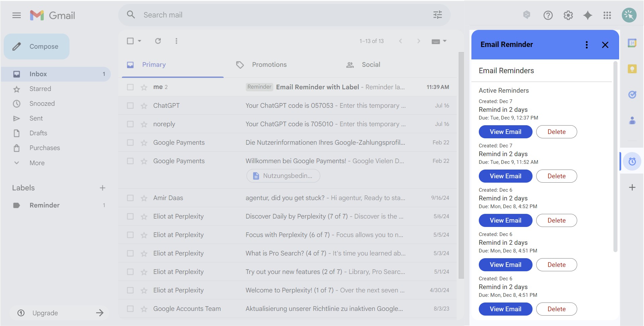Open select-all dropdown arrow
Screen dimensions: 644x326
click(140, 41)
